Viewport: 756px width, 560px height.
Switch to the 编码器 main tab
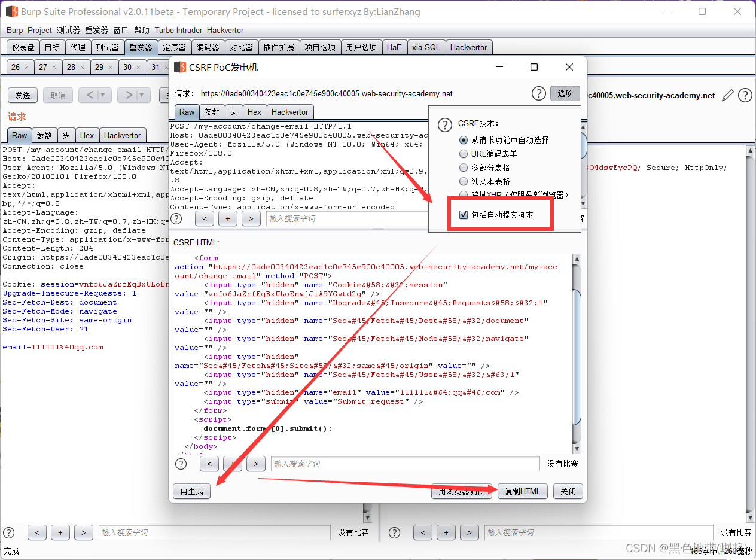click(208, 47)
